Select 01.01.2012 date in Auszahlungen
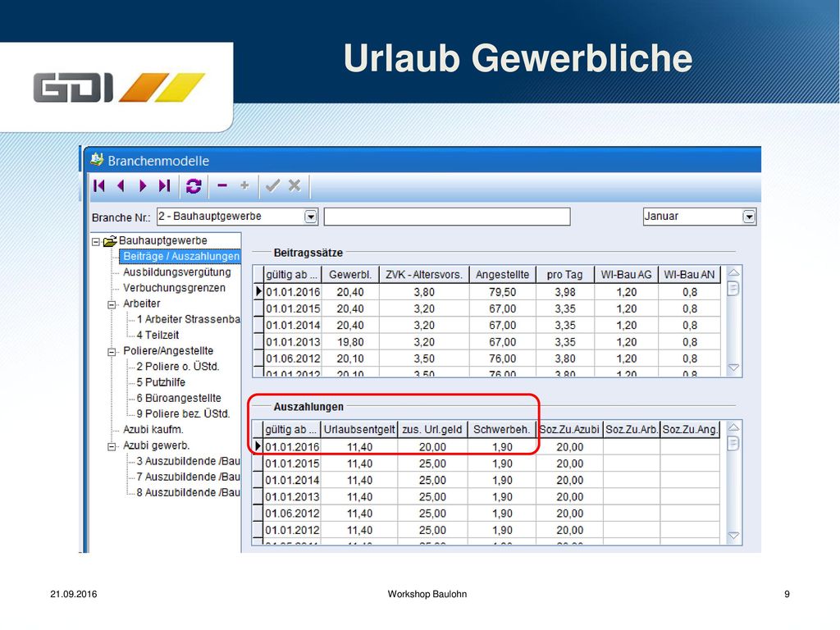 [x=292, y=531]
